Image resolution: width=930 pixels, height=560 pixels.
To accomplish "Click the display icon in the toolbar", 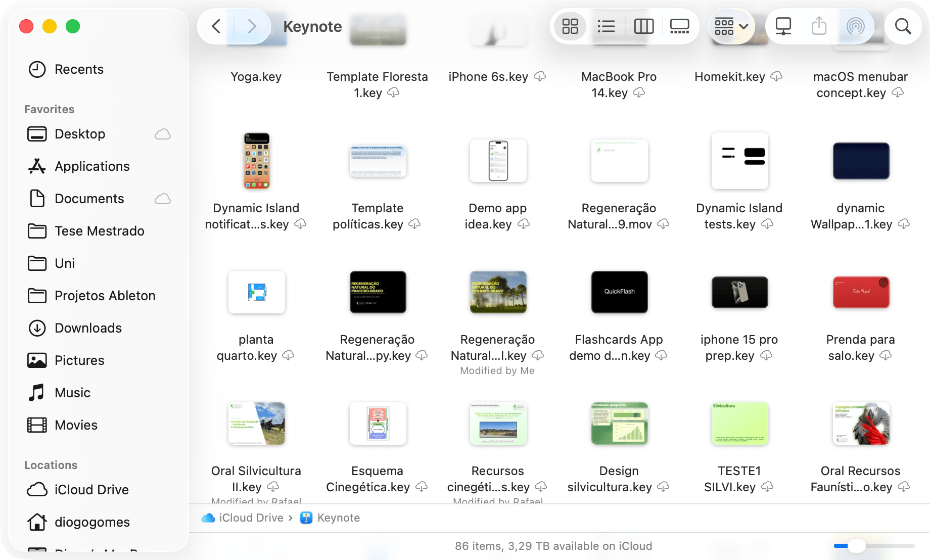I will [x=783, y=26].
